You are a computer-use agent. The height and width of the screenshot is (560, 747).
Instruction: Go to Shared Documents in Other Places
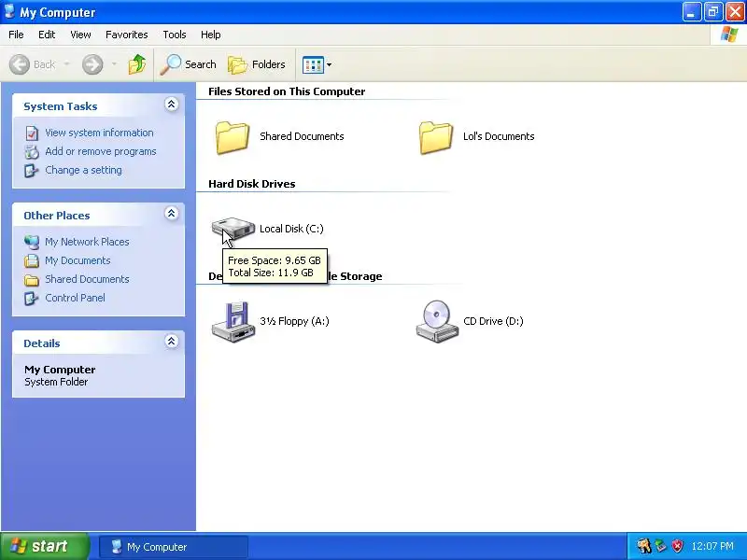point(87,279)
